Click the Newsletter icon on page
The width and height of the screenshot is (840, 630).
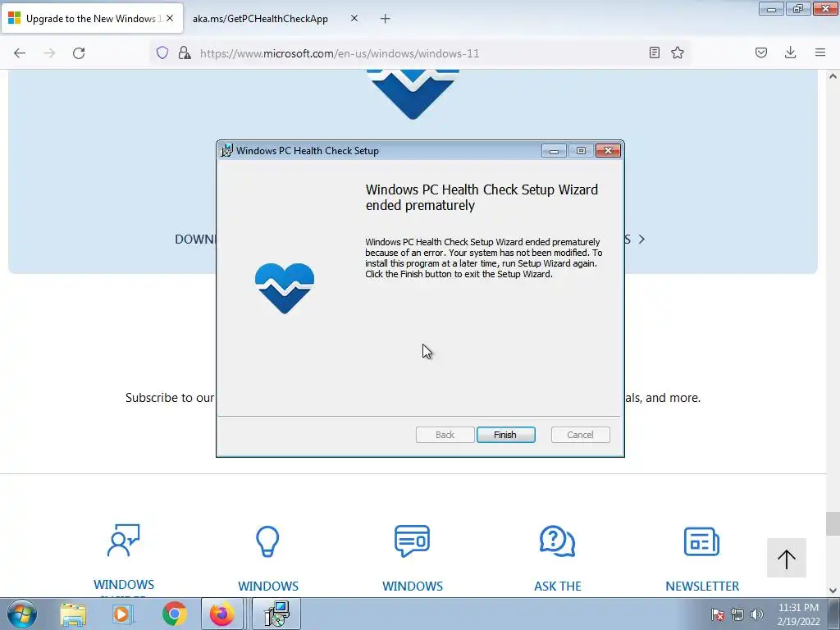click(x=702, y=541)
